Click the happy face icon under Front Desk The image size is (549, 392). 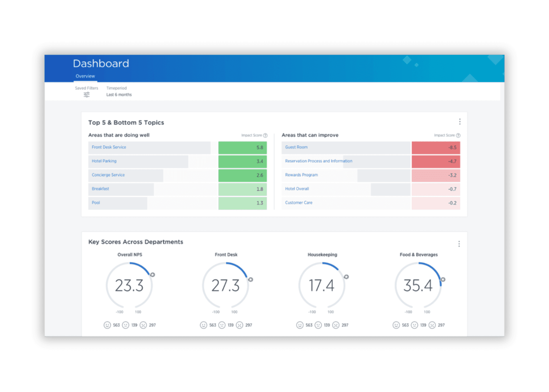[203, 325]
